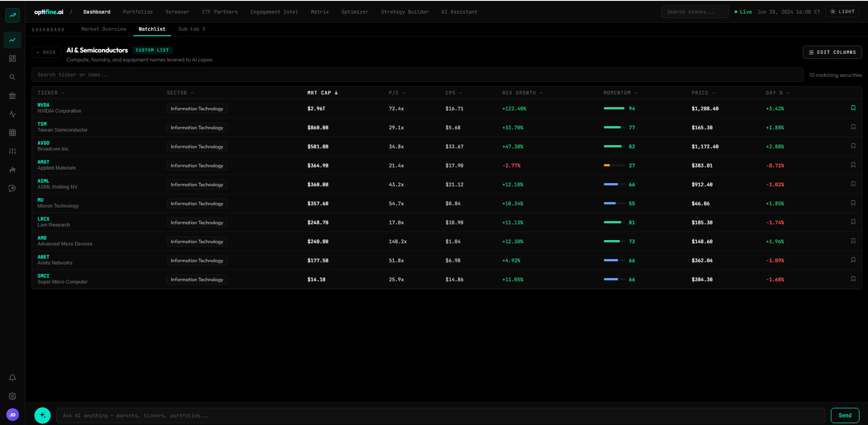Click Send in the AI prompt bar
Screen dimensions: 868x425
pyautogui.click(x=845, y=415)
